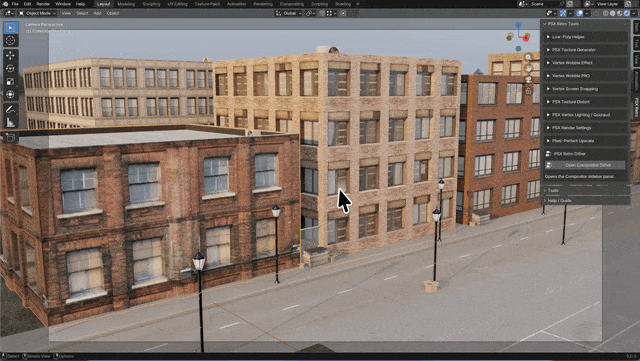640x361 pixels.
Task: Switch to the Modeling workspace tab
Action: pyautogui.click(x=126, y=4)
